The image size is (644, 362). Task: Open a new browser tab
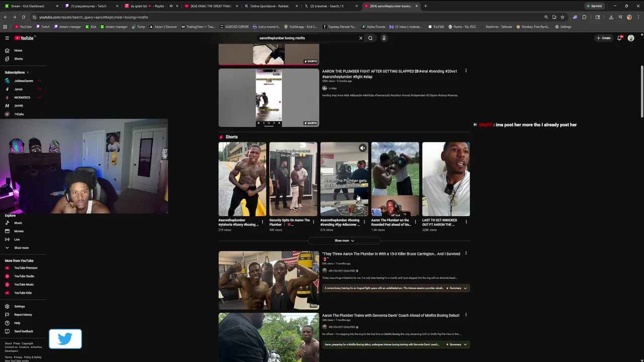[x=426, y=6]
